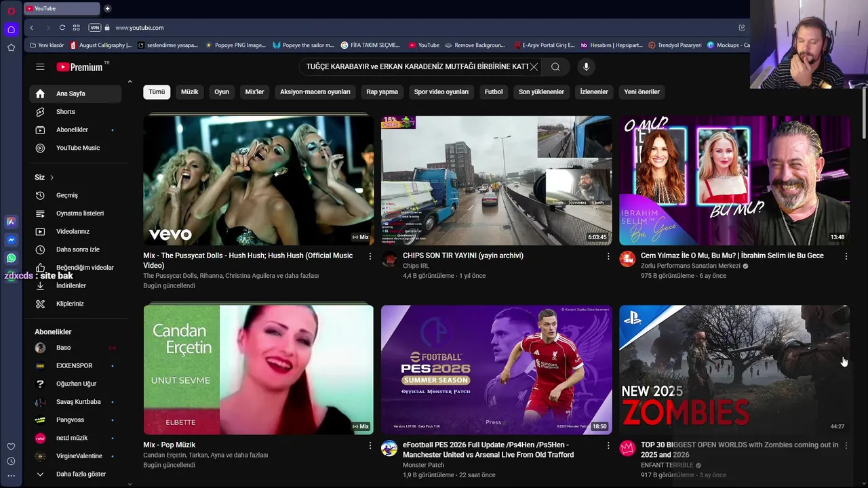Clear the search box text
Viewport: 868px width, 488px height.
pyautogui.click(x=534, y=66)
